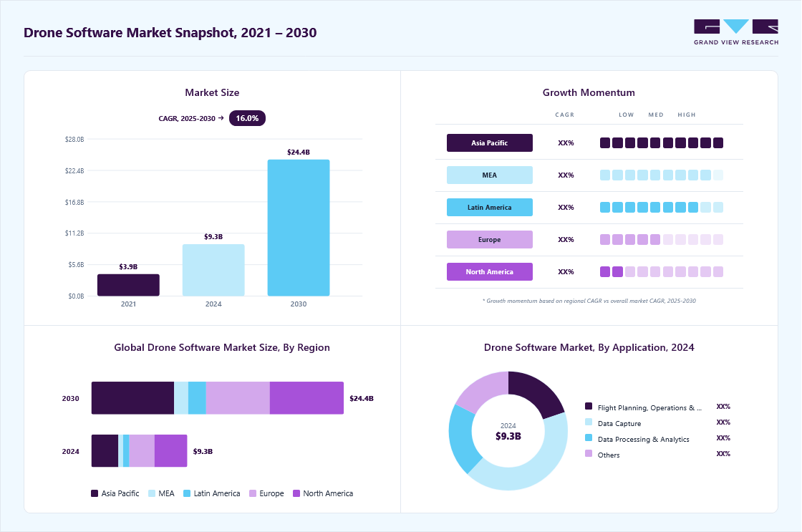The height and width of the screenshot is (532, 802).
Task: Click the Drone Software Market Snapshot heading
Action: click(170, 33)
